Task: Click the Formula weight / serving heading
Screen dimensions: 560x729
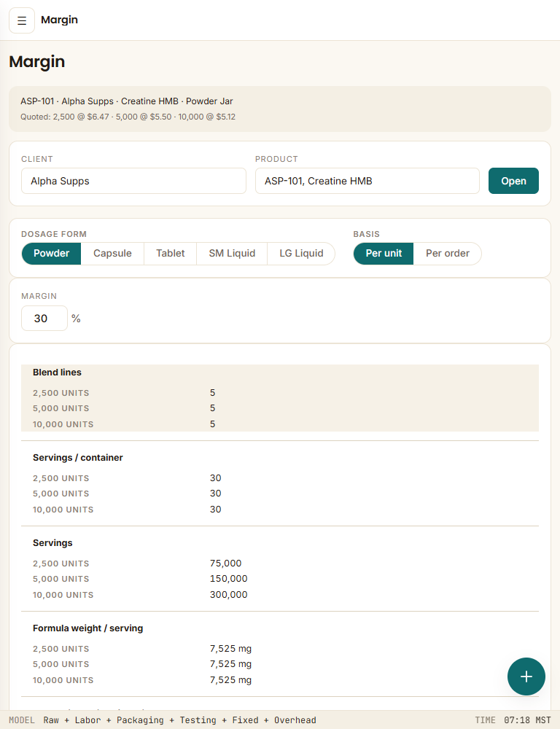Action: point(88,628)
